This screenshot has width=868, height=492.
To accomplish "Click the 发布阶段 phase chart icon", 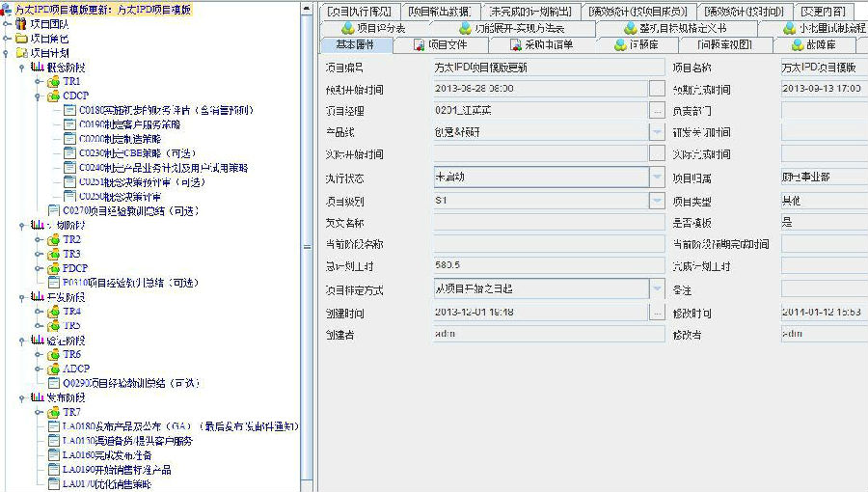I will point(38,397).
